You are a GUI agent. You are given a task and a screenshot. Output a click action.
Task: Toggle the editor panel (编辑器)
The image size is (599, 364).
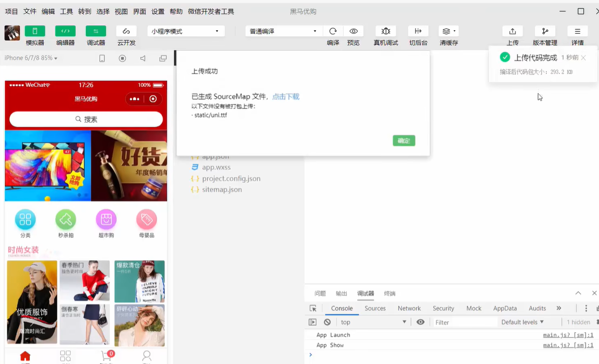tap(65, 31)
